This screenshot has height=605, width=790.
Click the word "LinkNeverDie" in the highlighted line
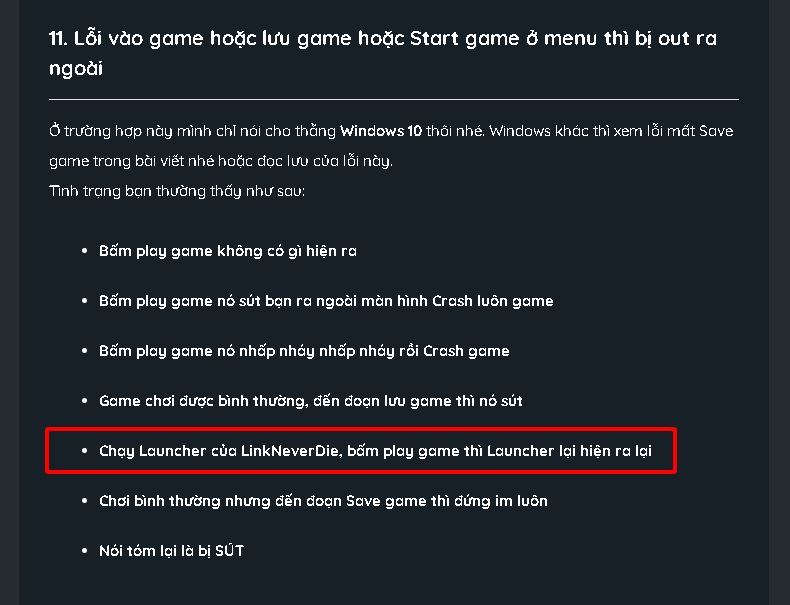click(289, 450)
